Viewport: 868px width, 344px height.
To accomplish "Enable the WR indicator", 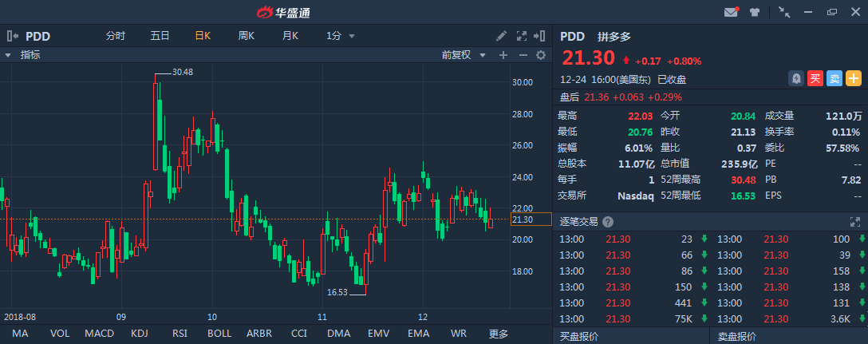I will 459,334.
